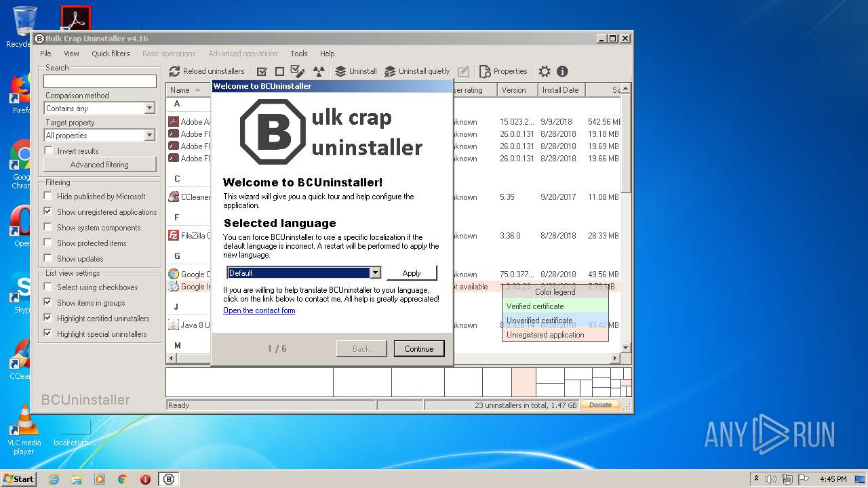
Task: Select the Google Chrome list entry icon
Action: [x=174, y=274]
